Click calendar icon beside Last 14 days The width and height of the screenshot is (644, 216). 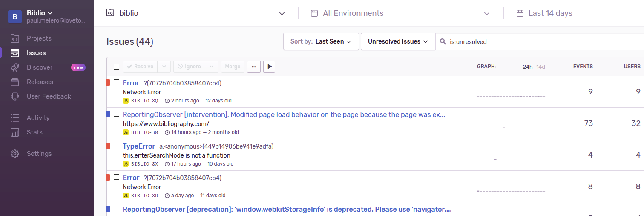click(x=520, y=13)
